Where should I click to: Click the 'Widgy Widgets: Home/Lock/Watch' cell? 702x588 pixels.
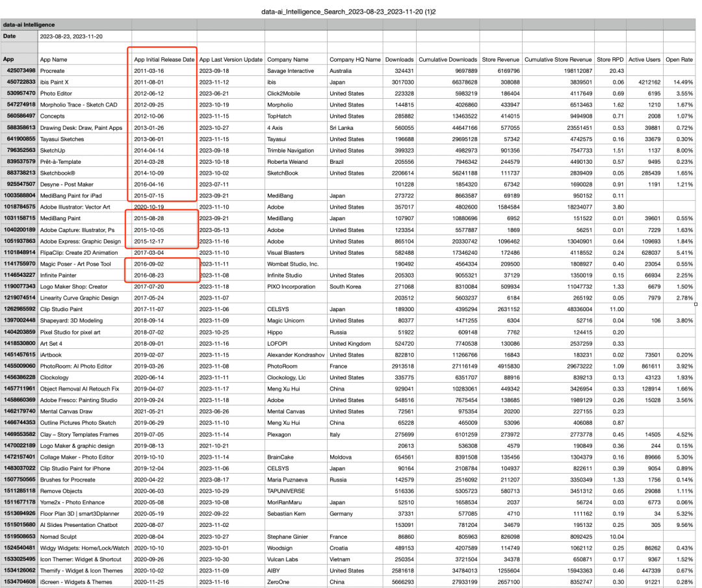tap(84, 548)
